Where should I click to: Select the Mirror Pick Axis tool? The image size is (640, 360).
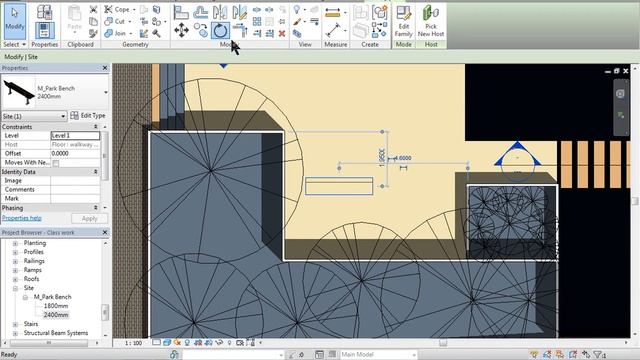[220, 12]
